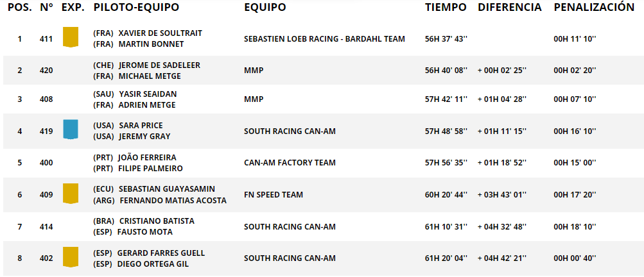644x277 pixels.
Task: Click the FN Speed Team name
Action: pyautogui.click(x=274, y=194)
